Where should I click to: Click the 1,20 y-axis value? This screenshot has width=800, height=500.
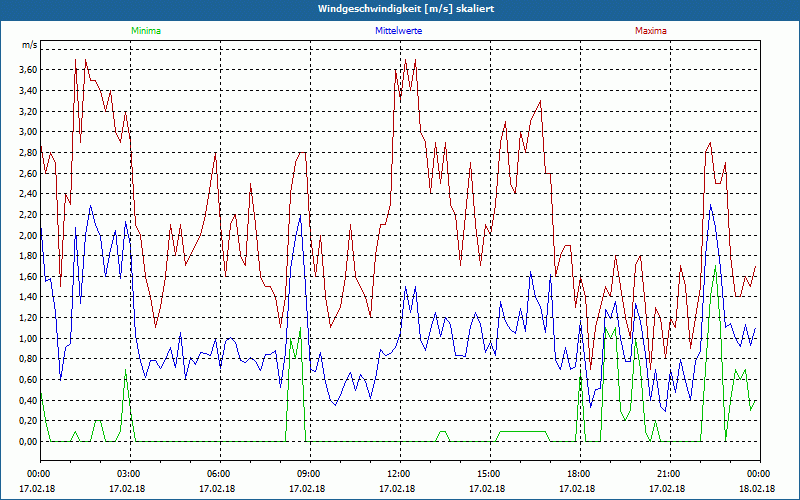coord(29,318)
